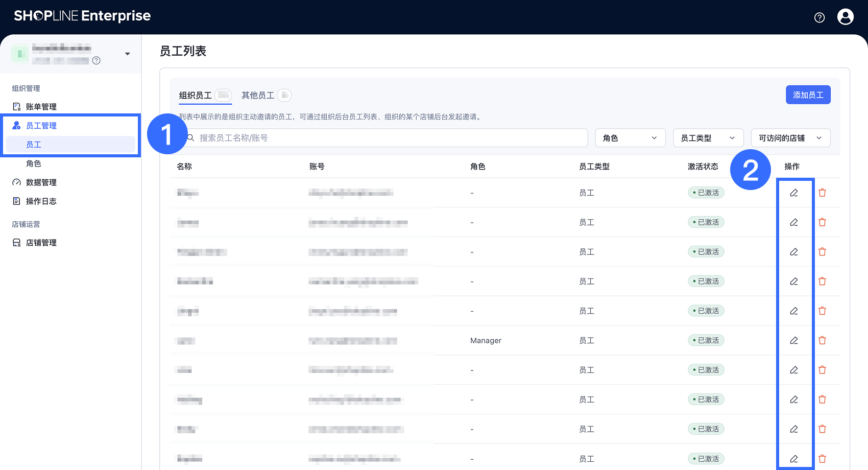Click the 添加员工 button
Viewport: 868px width, 470px height.
pos(808,95)
